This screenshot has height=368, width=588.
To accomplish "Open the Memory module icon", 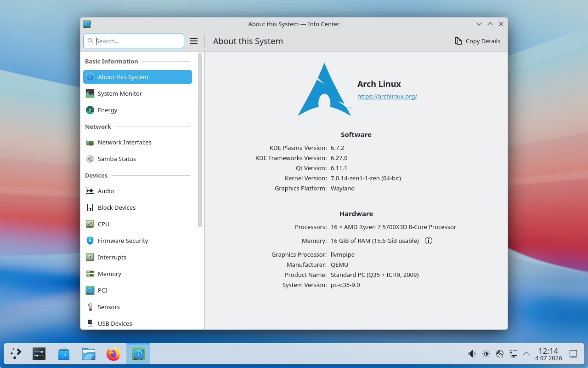I will (90, 274).
